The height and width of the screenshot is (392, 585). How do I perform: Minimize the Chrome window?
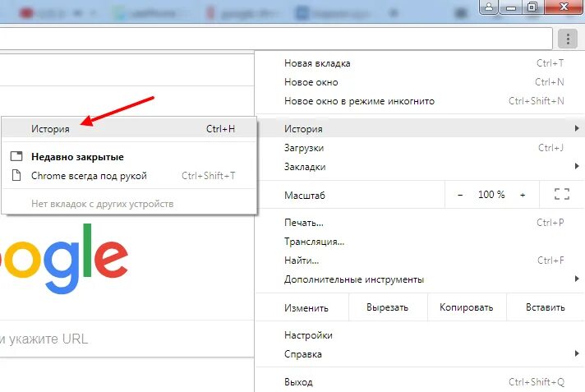click(x=511, y=7)
